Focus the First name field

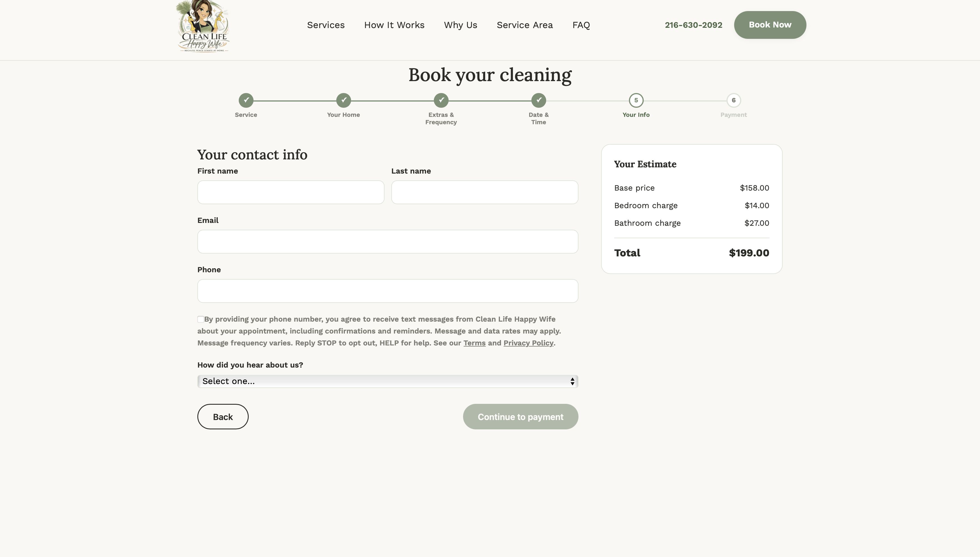coord(291,192)
